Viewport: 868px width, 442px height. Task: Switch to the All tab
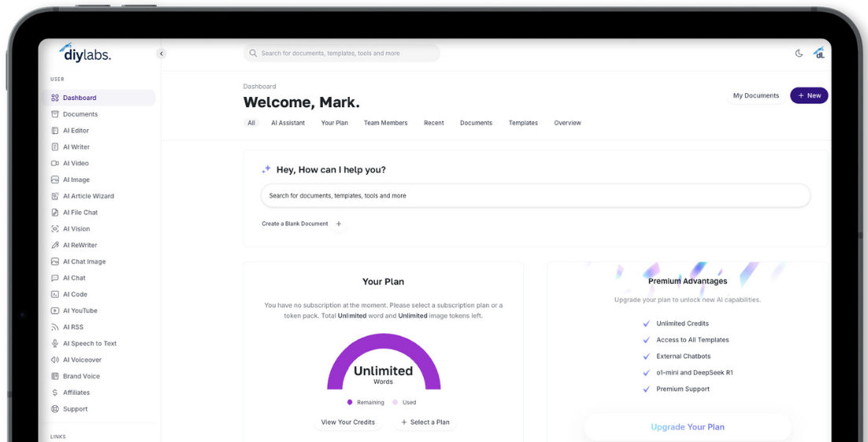coord(251,123)
